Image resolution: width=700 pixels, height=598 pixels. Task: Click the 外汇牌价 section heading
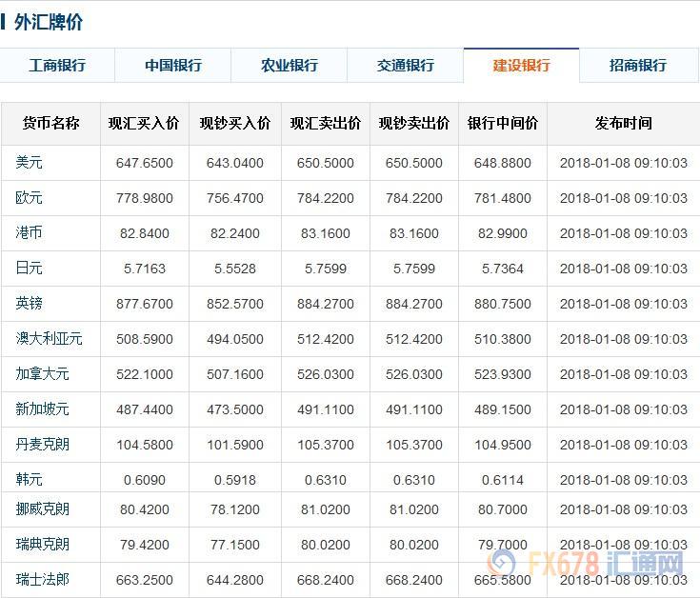[x=49, y=22]
